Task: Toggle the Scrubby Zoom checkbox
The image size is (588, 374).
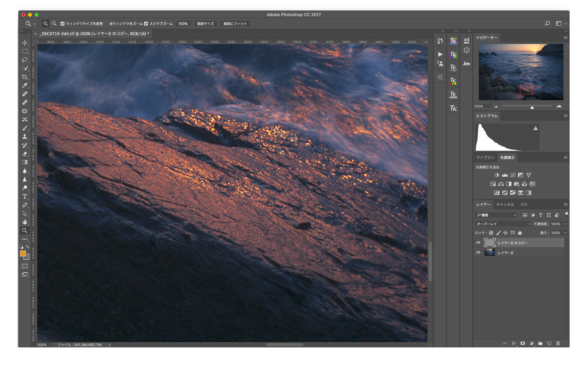Action: [146, 24]
